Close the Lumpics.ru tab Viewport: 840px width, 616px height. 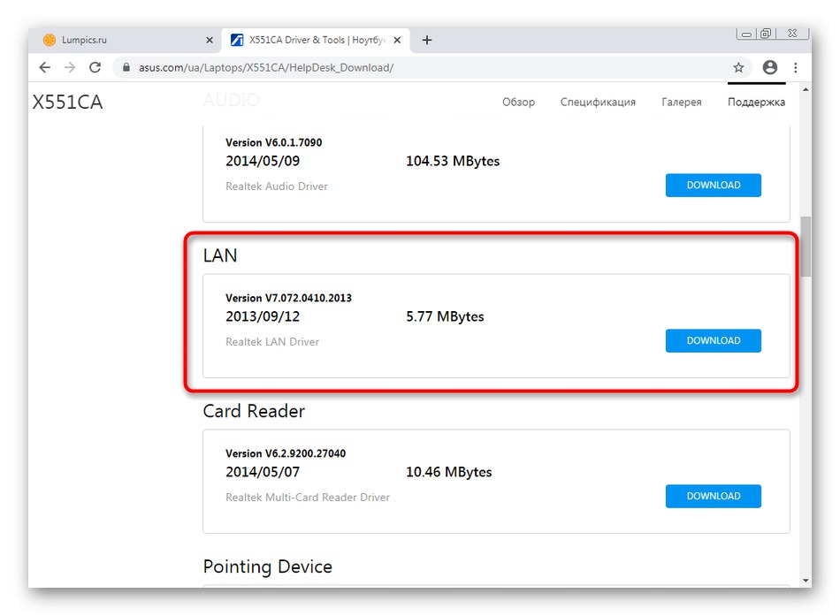click(x=210, y=40)
